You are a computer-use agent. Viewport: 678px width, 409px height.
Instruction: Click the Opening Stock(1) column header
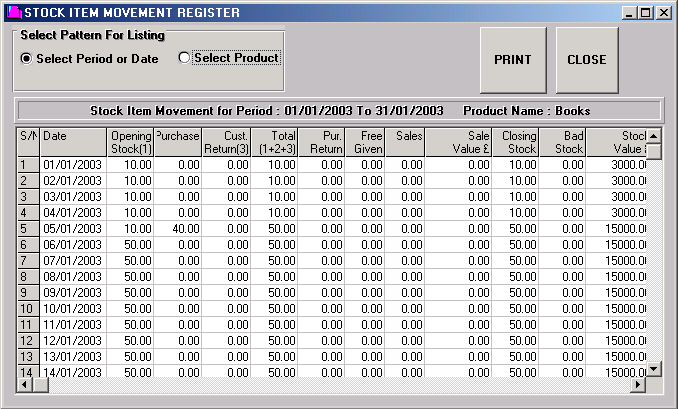pyautogui.click(x=130, y=142)
